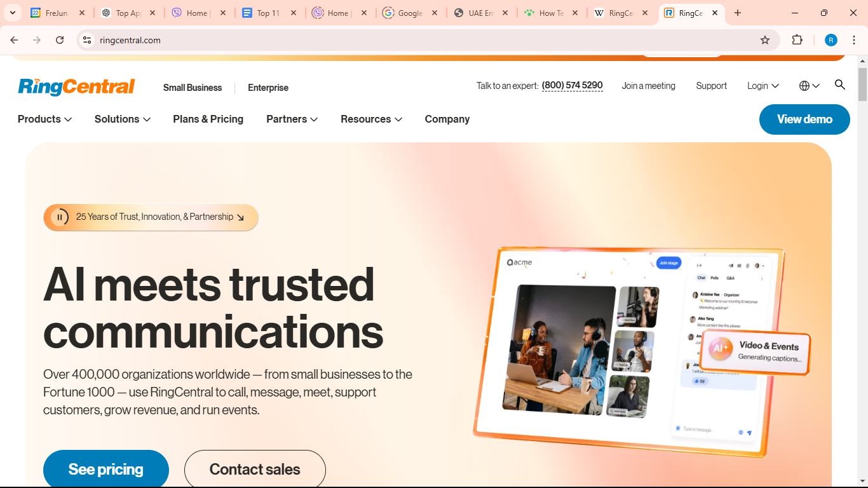This screenshot has width=868, height=488.
Task: Expand the Login dropdown
Action: point(762,85)
